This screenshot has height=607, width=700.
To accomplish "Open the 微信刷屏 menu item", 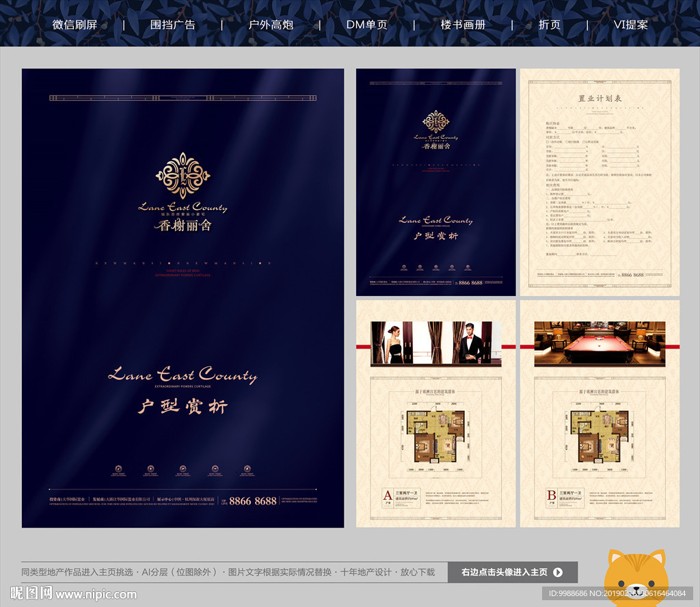I will (x=75, y=25).
